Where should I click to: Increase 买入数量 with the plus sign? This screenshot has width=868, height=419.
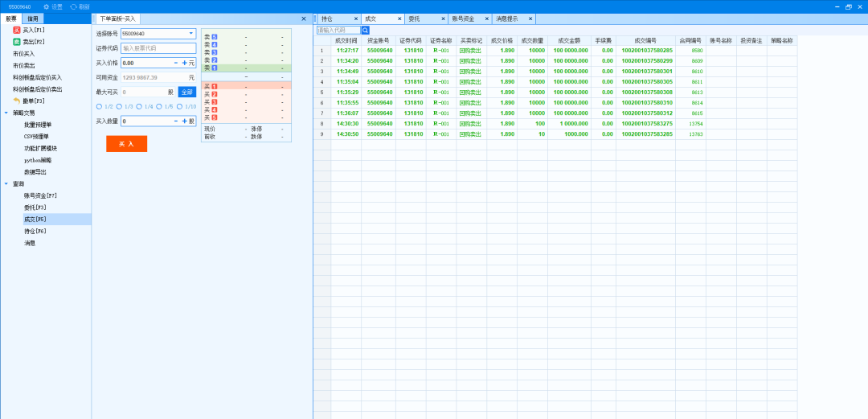(x=184, y=121)
